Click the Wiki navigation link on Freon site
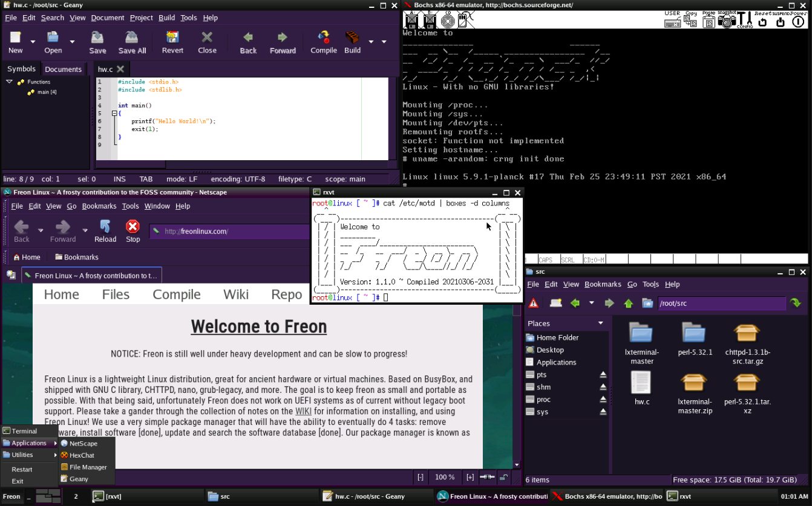 (x=235, y=294)
